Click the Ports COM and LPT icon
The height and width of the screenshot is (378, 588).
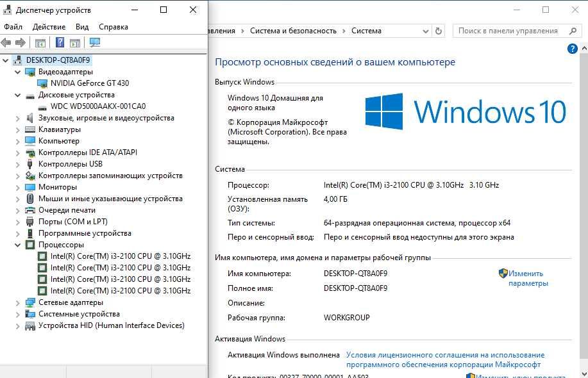[30, 222]
